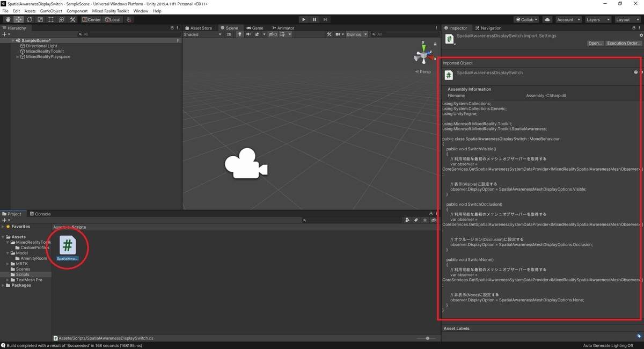Adjust the Project icon size slider

[427, 338]
